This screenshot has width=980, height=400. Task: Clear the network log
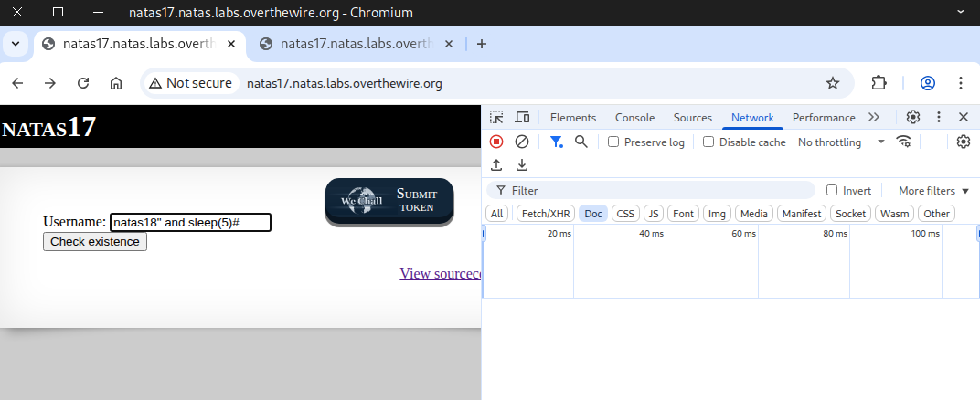tap(522, 142)
